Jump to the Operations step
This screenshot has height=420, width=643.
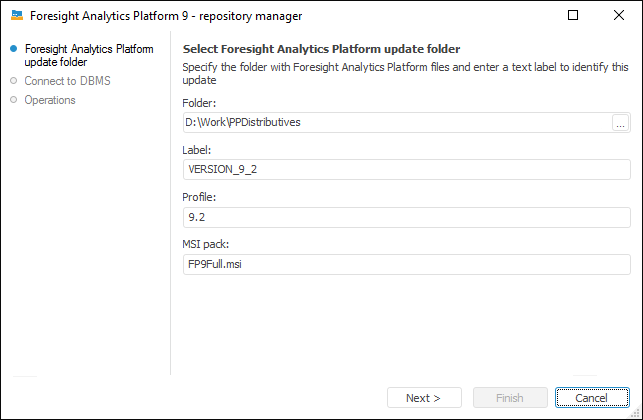click(50, 100)
